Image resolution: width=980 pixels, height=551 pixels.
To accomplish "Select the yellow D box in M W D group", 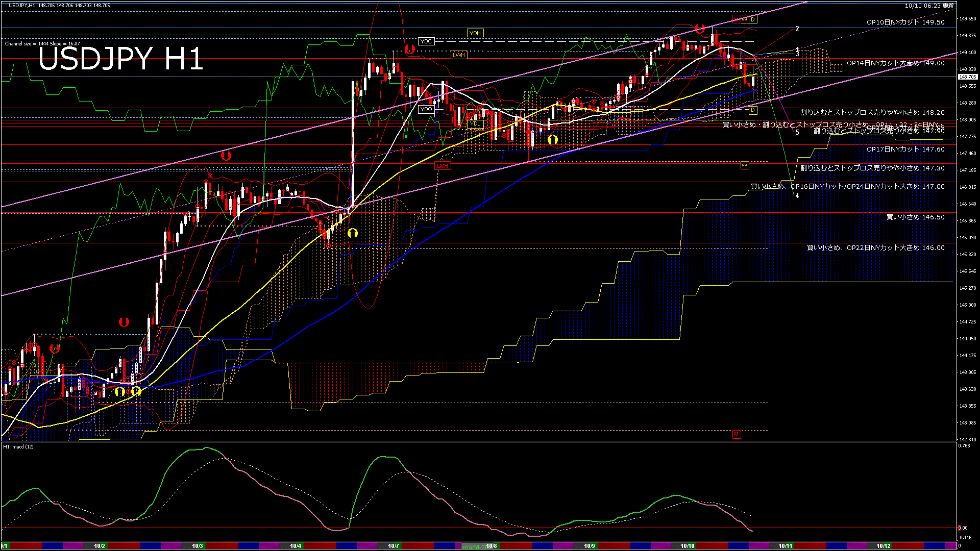I will [752, 19].
